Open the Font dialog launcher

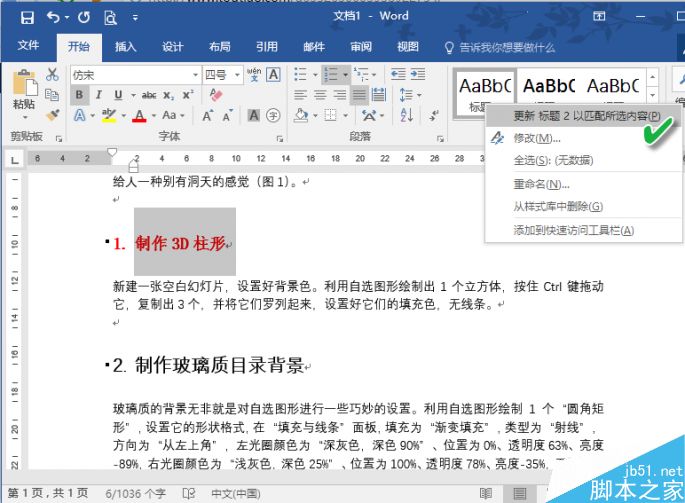point(280,139)
